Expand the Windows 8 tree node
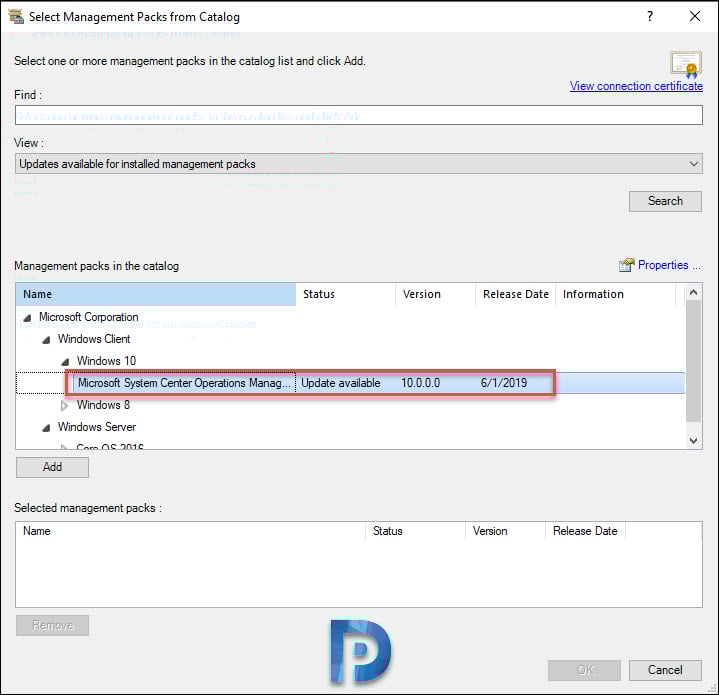719x695 pixels. [65, 405]
